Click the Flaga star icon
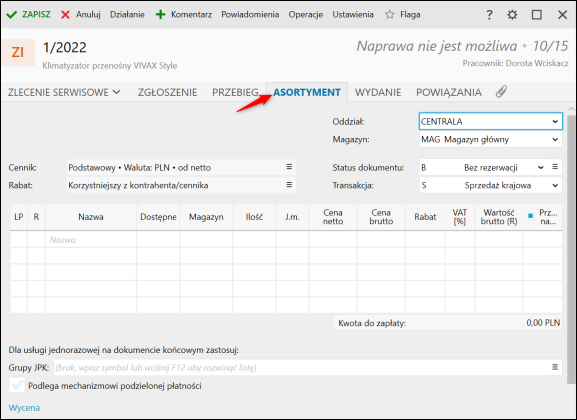The image size is (577, 420). pyautogui.click(x=390, y=15)
